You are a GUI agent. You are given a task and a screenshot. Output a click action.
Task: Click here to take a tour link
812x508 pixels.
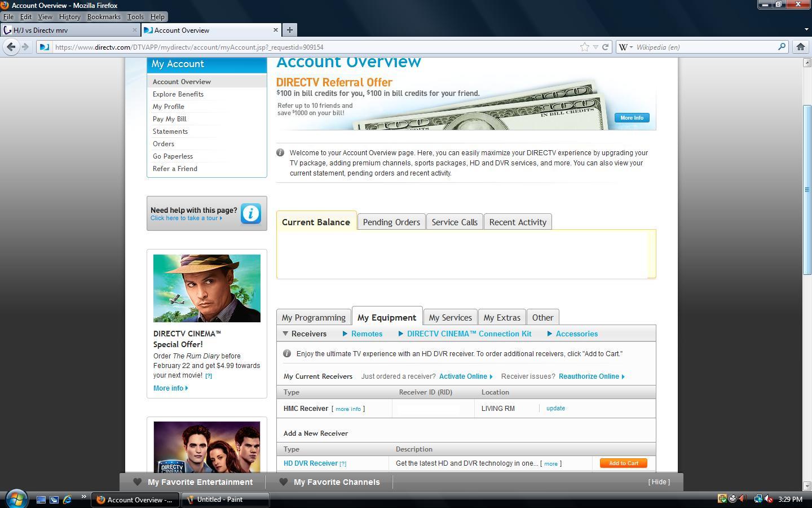186,218
